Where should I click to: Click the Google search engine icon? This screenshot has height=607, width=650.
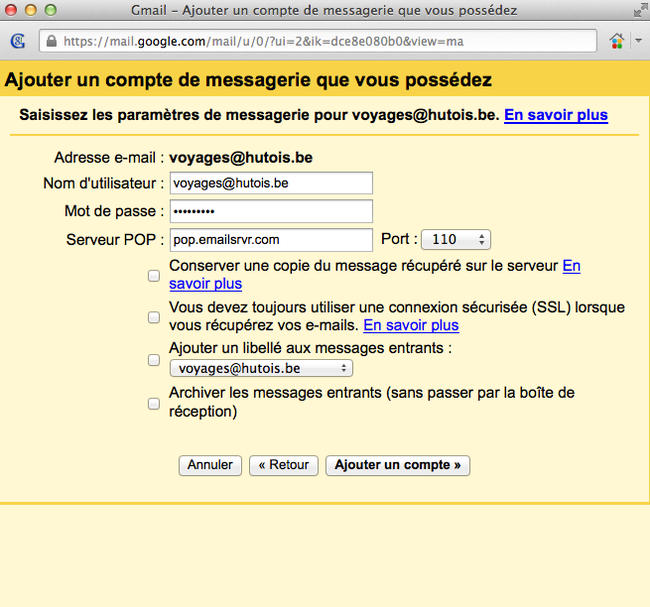pos(17,41)
